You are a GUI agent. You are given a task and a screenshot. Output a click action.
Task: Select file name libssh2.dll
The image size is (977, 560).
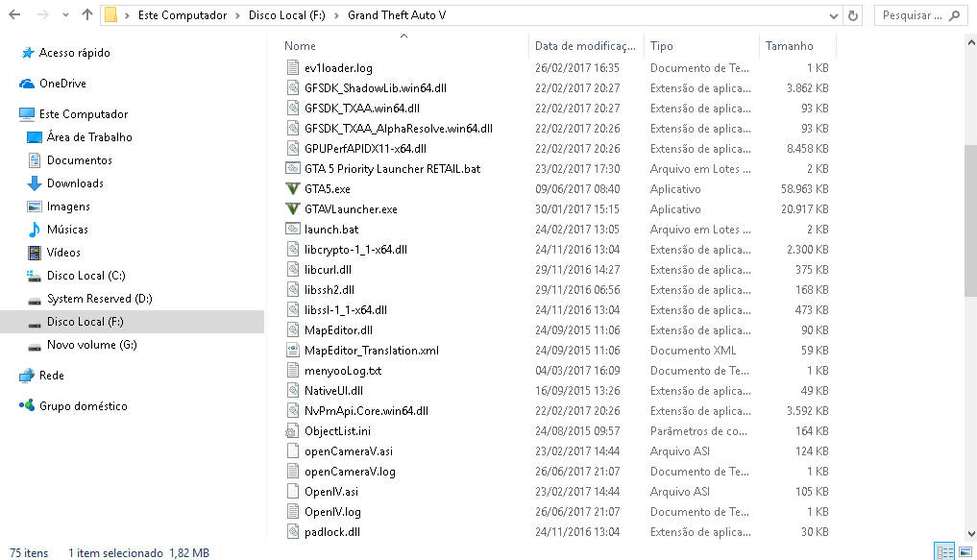[x=329, y=290]
